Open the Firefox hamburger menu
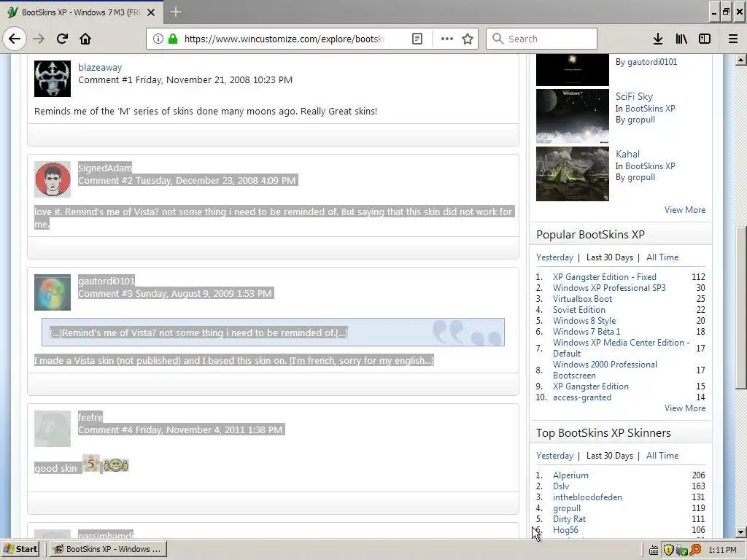The width and height of the screenshot is (747, 560). coord(732,39)
